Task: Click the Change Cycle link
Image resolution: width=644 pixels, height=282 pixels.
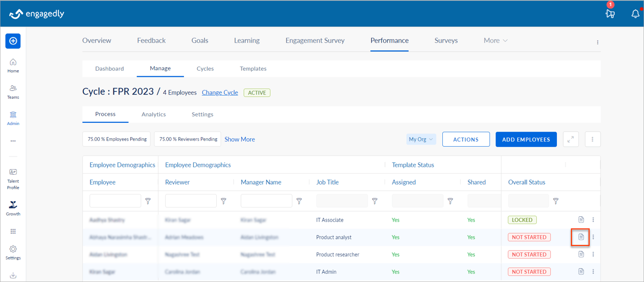Action: [x=220, y=93]
